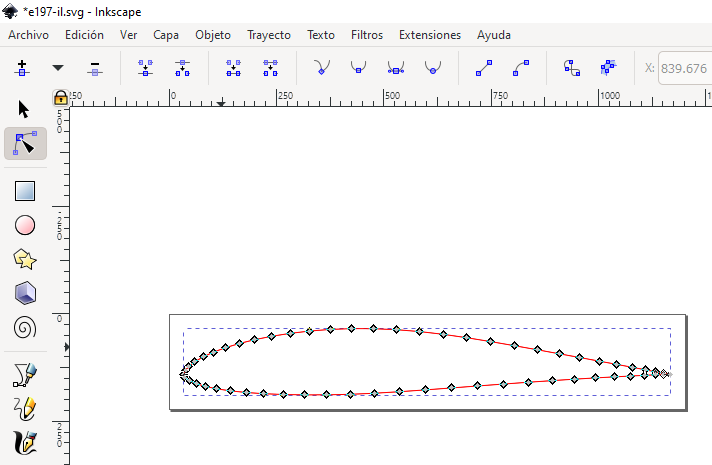Pick the Star and polygon tool
Viewport: 712px width, 465px height.
click(x=25, y=259)
